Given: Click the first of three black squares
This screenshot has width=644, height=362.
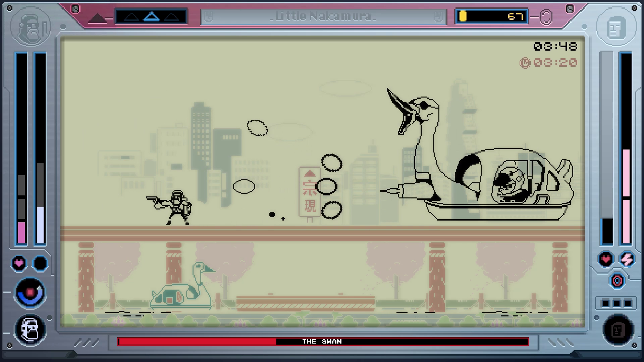Looking at the screenshot, I should click(x=605, y=303).
